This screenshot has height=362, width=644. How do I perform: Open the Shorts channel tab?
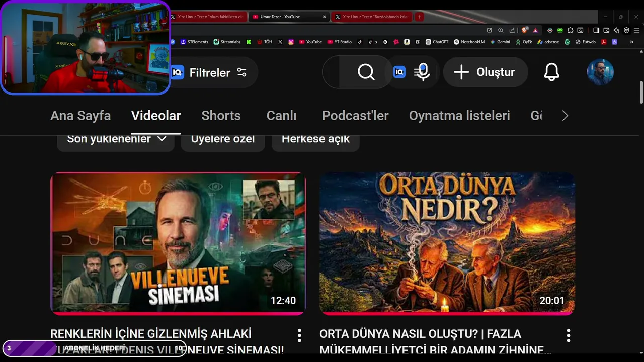click(x=221, y=116)
